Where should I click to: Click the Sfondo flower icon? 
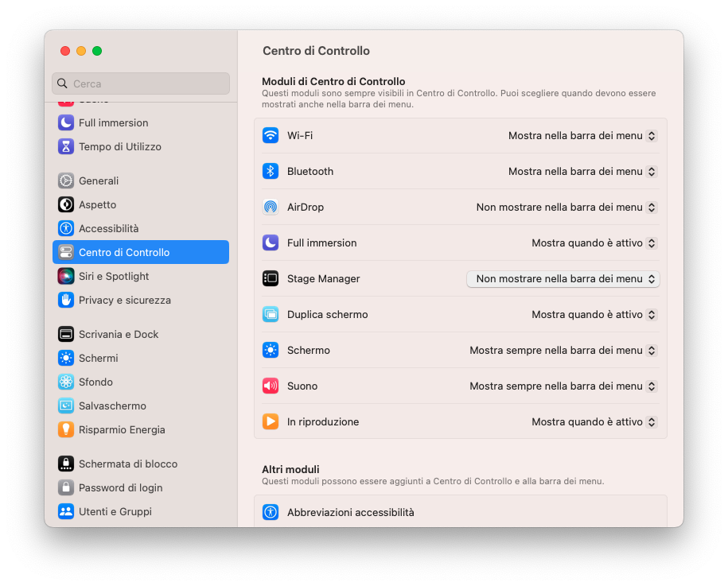(66, 382)
